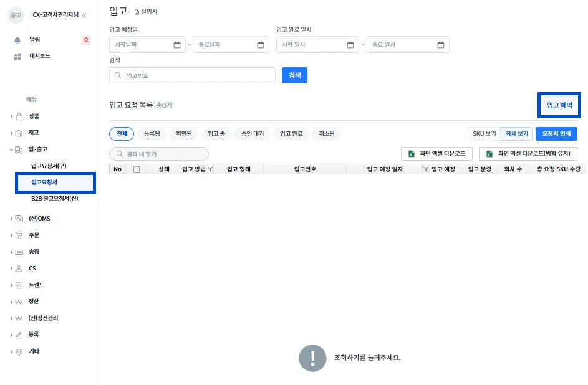Select the 확인됨 status filter tab

[x=184, y=134]
